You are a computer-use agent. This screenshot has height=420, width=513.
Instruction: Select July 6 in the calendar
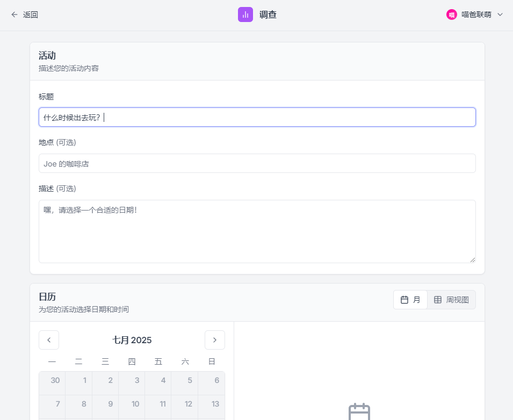pyautogui.click(x=211, y=383)
